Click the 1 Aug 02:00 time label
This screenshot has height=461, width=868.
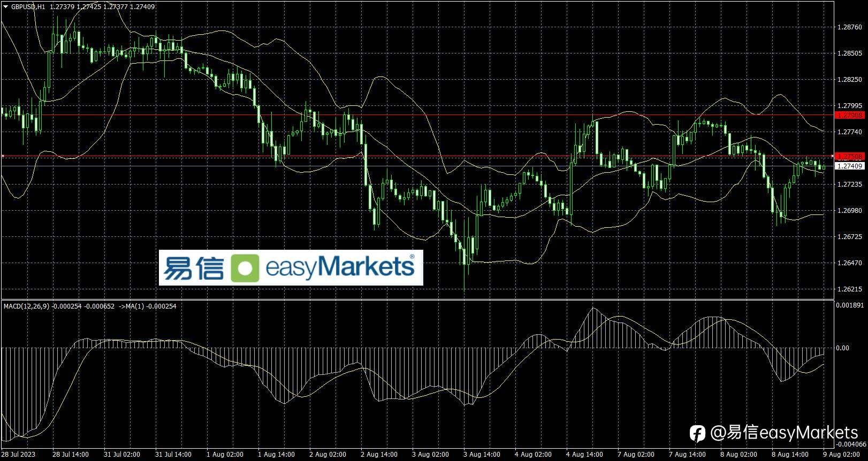click(225, 455)
